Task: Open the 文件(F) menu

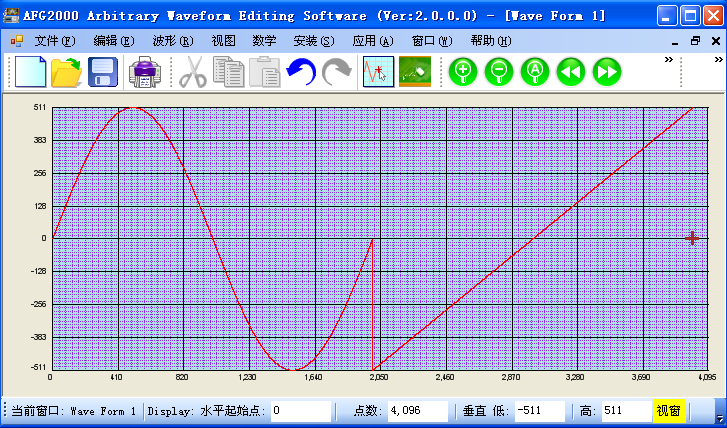Action: coord(54,41)
